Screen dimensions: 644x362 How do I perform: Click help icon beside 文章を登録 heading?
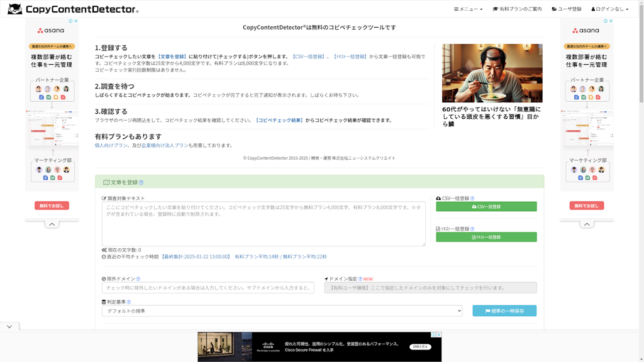(141, 183)
